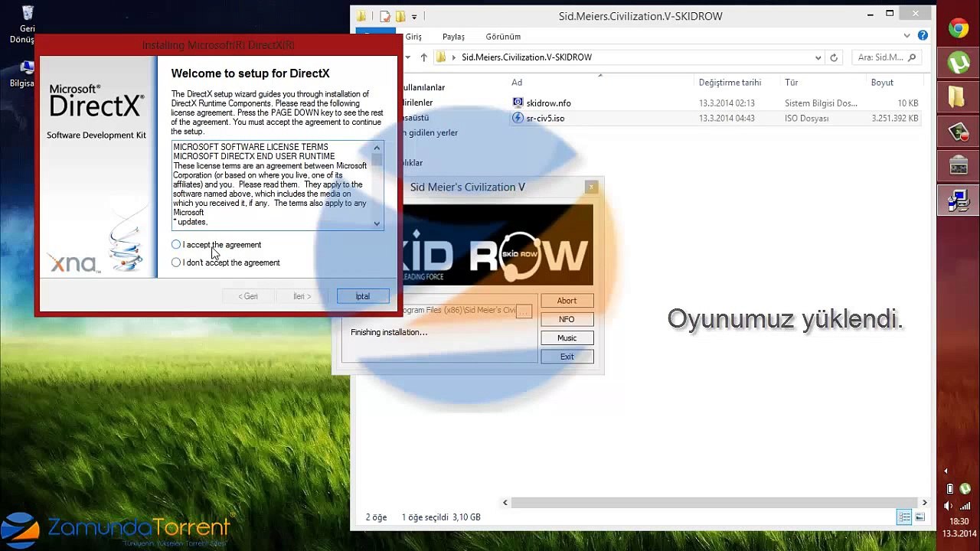Expand the Explorer ribbon with the chevron

pos(906,36)
